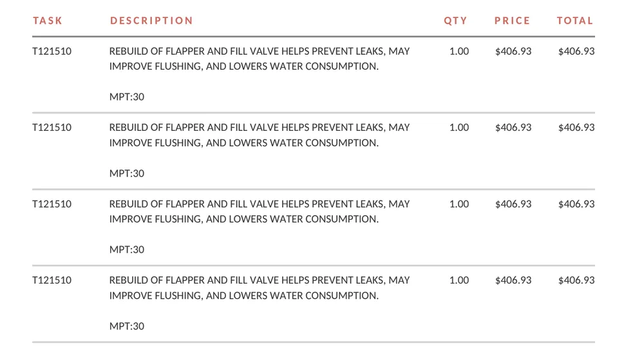Click the PRICE column header
Viewport: 644px width, 346px height.
pyautogui.click(x=512, y=21)
